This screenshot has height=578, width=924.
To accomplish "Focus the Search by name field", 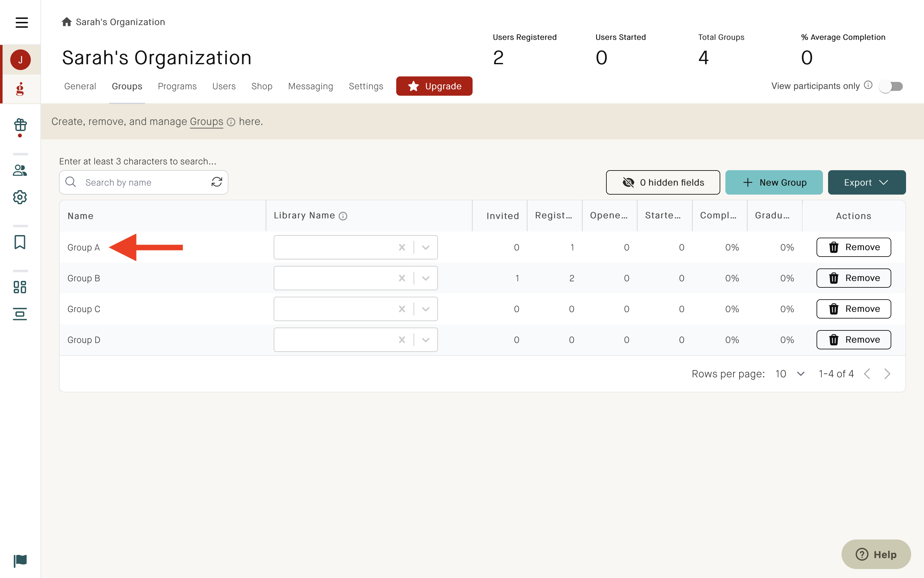I will (x=143, y=182).
